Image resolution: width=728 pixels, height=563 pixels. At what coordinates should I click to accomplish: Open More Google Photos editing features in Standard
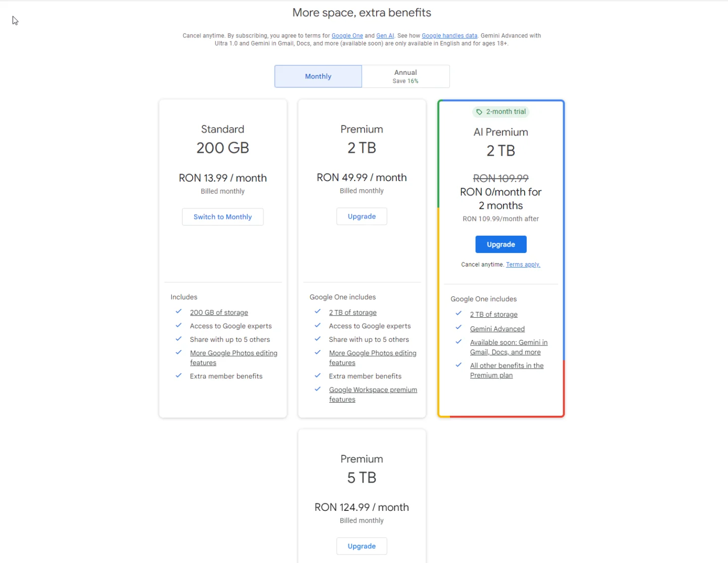(234, 358)
